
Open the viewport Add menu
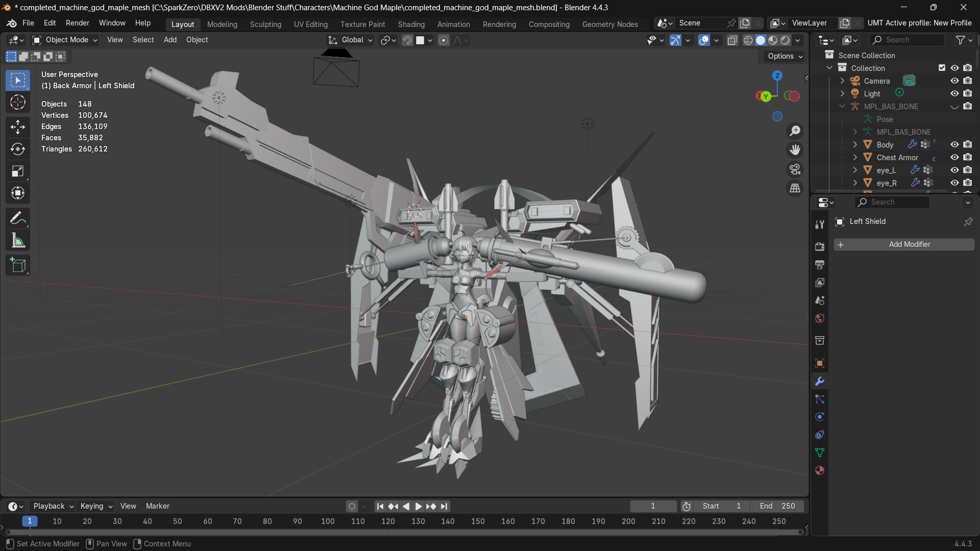click(x=170, y=40)
